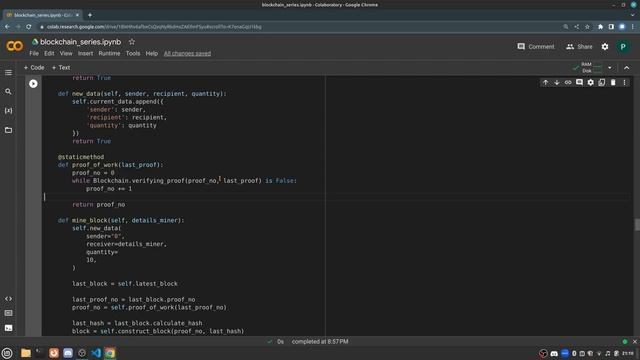The width and height of the screenshot is (640, 360).
Task: Click the Share button
Action: (579, 47)
